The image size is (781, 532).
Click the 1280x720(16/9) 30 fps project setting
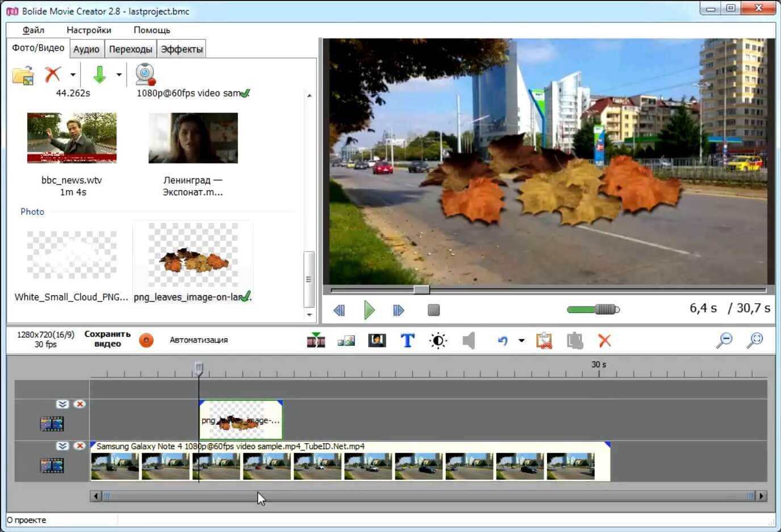(45, 340)
